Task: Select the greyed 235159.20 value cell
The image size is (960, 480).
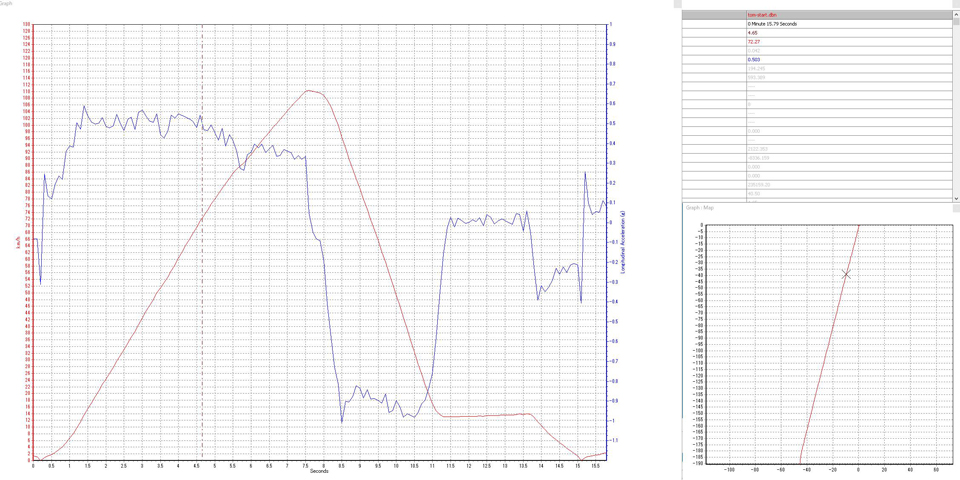Action: (x=761, y=185)
